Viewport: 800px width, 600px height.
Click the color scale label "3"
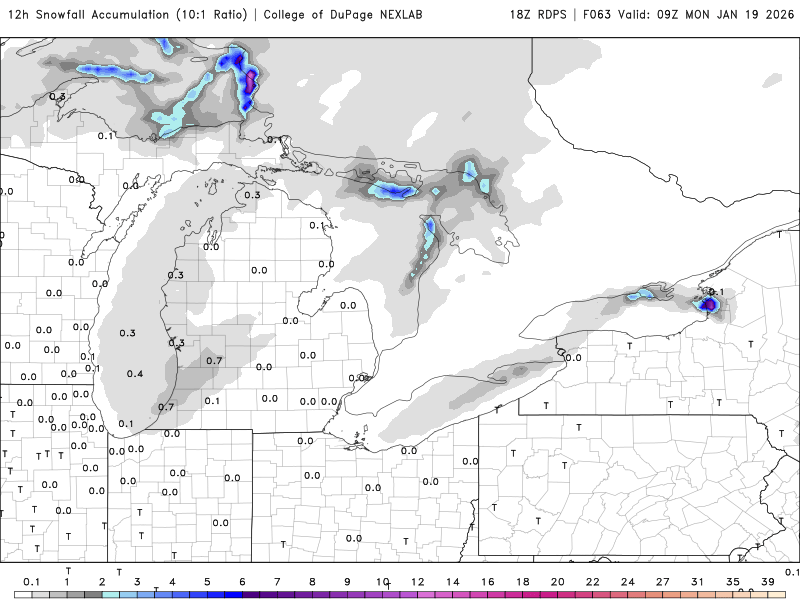click(x=137, y=582)
